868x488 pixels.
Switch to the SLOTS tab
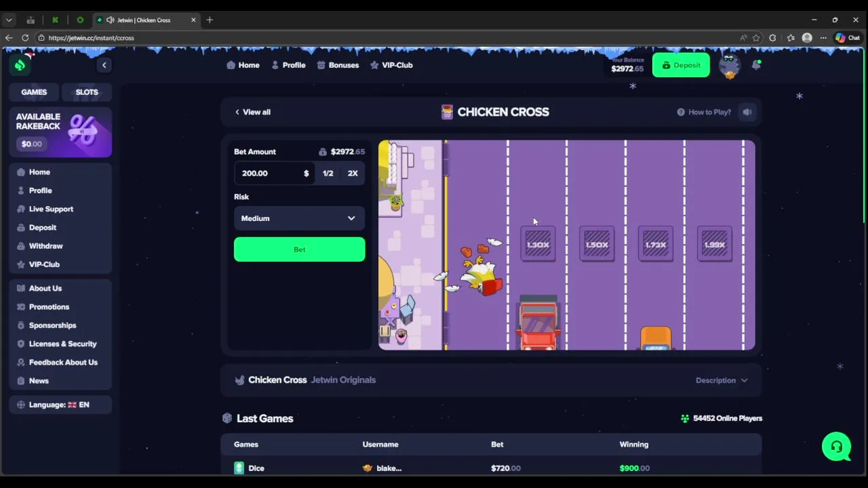click(87, 92)
